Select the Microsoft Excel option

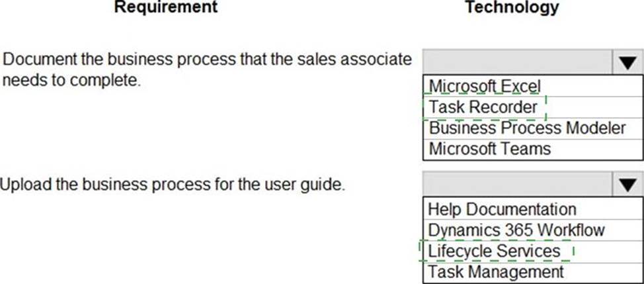point(484,86)
